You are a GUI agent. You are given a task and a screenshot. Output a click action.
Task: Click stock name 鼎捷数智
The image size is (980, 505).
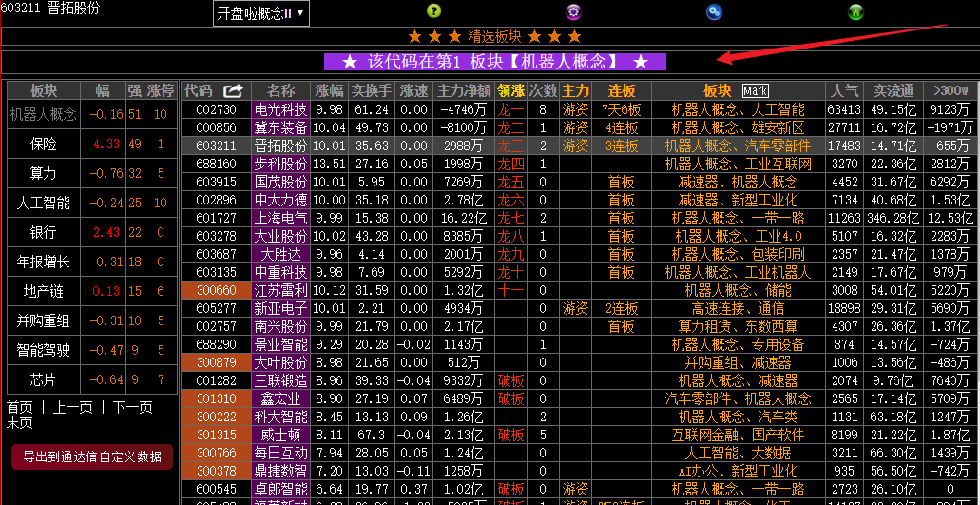(x=281, y=472)
